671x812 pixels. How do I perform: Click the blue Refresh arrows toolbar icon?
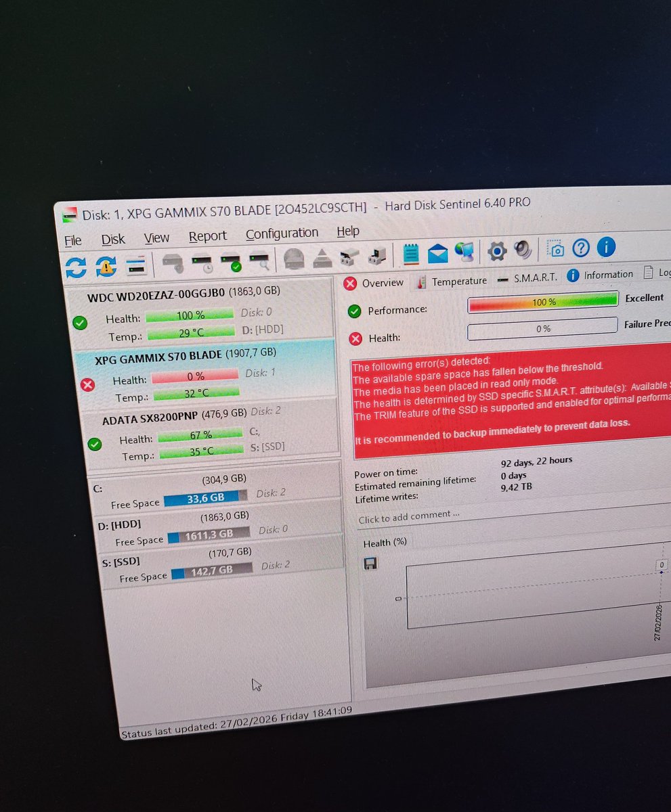click(x=76, y=267)
